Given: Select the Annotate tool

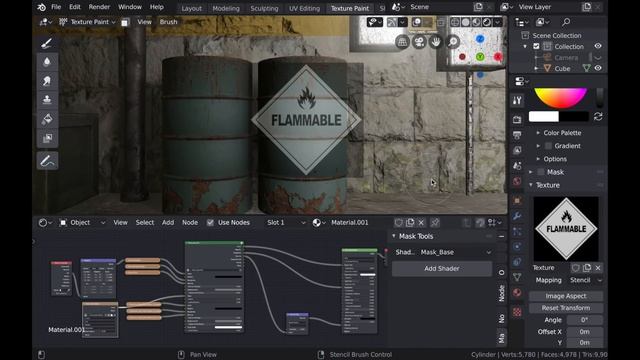Looking at the screenshot, I should pyautogui.click(x=47, y=161).
